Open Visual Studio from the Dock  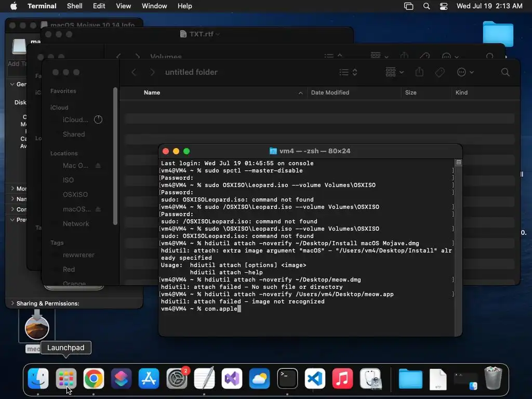232,378
